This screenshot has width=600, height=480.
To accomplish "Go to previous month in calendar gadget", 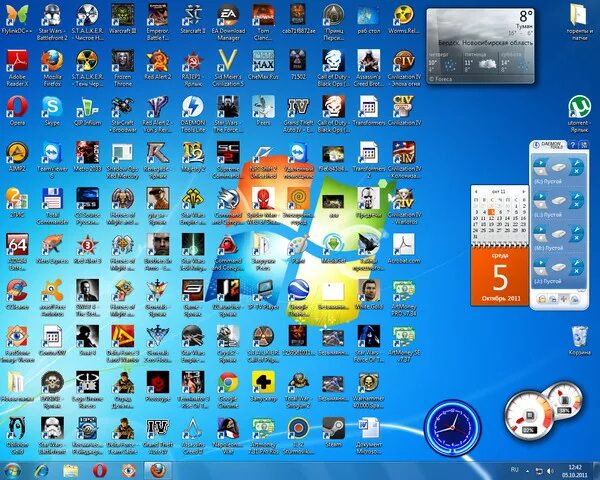I will tap(476, 191).
